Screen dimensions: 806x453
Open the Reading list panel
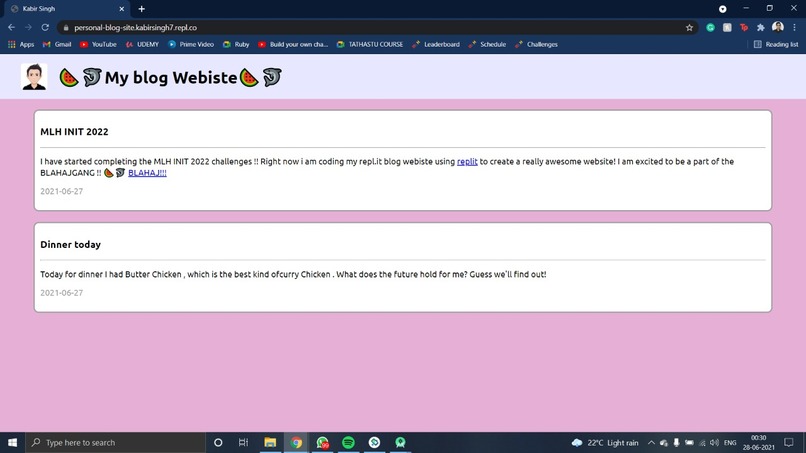coord(776,45)
